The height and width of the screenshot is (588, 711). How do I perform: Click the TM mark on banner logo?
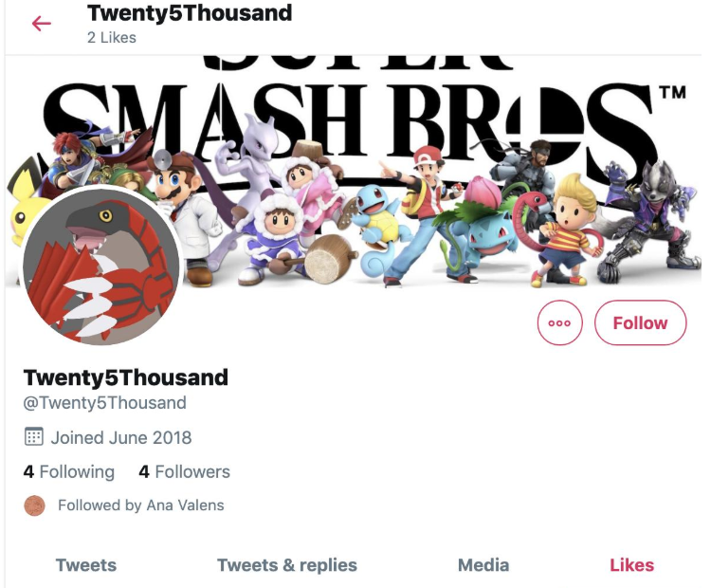[x=673, y=92]
